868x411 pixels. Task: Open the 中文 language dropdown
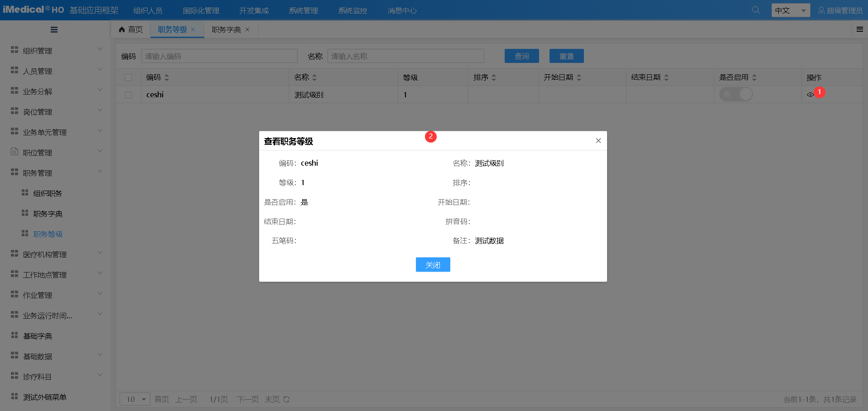791,10
